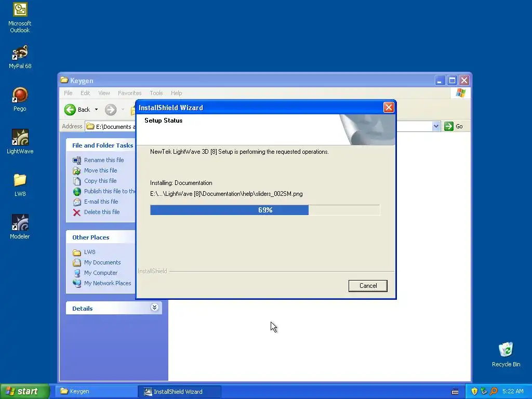The width and height of the screenshot is (532, 399).
Task: Open the Favorites menu in Keygen window
Action: [129, 93]
